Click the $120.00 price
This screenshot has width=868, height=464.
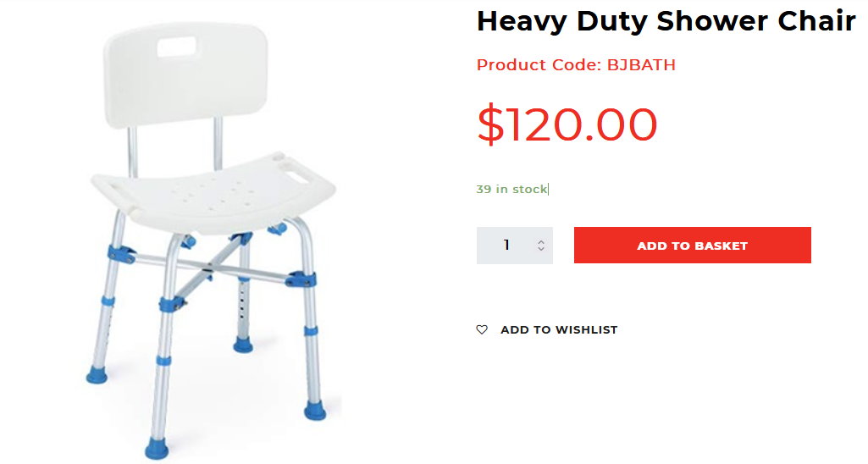(x=567, y=124)
